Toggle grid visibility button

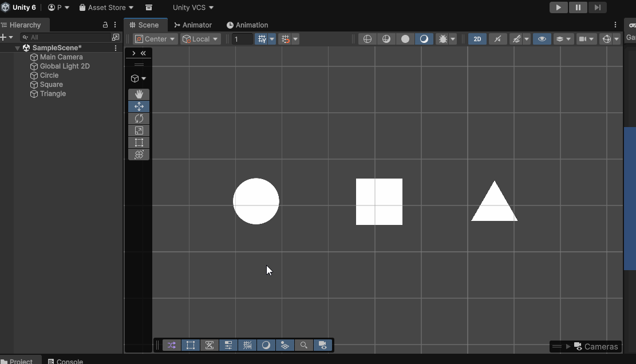pos(262,39)
